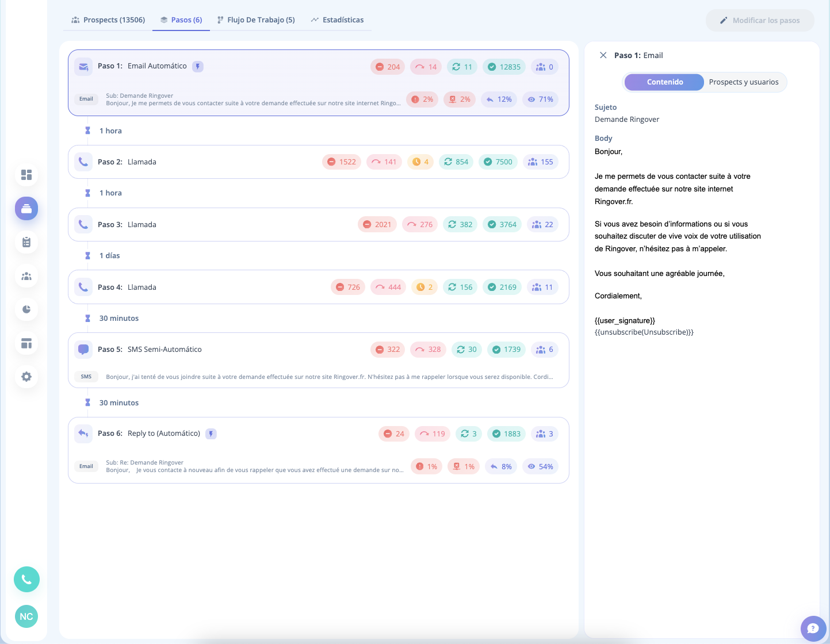
Task: Click the 2169 completed badge in Paso 4
Action: [x=502, y=287]
